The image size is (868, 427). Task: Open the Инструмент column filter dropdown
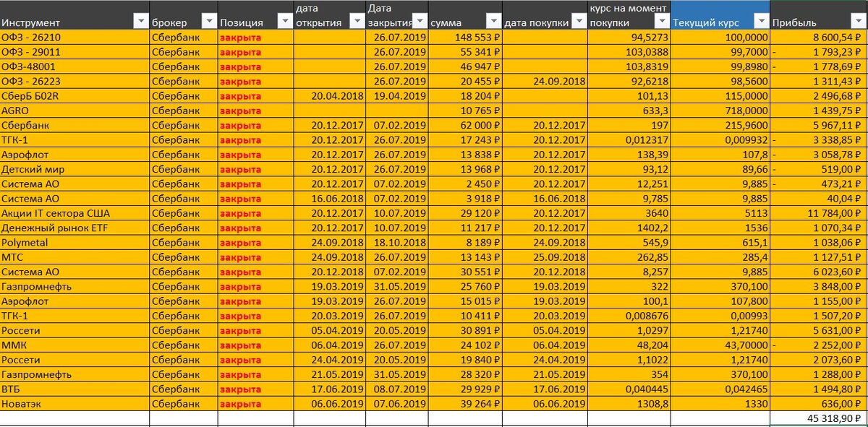[141, 22]
